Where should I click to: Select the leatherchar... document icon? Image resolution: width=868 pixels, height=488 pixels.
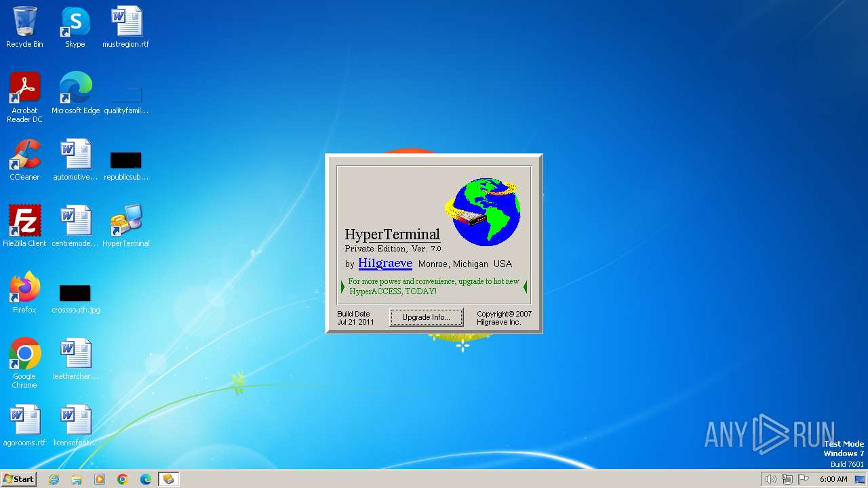pos(75,359)
